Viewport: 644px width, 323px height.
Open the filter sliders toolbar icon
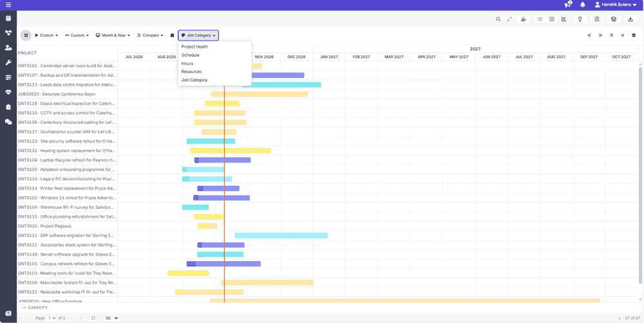[597, 19]
